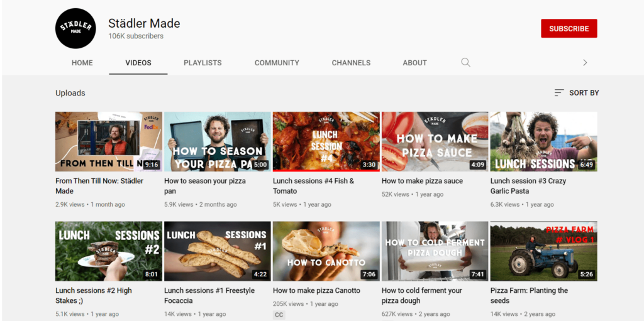Open the Channels tab
The height and width of the screenshot is (321, 644).
point(351,63)
